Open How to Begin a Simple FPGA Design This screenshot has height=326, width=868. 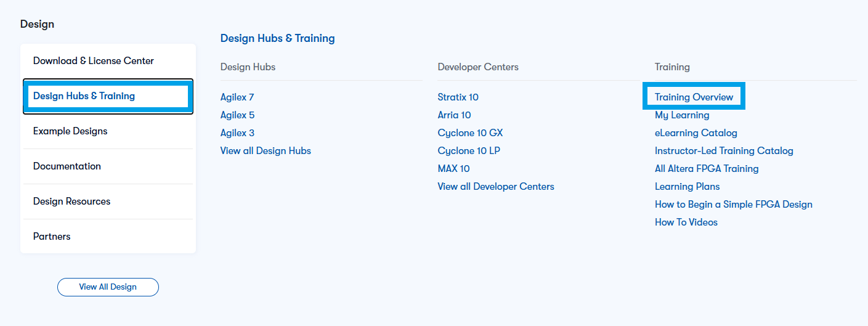733,205
